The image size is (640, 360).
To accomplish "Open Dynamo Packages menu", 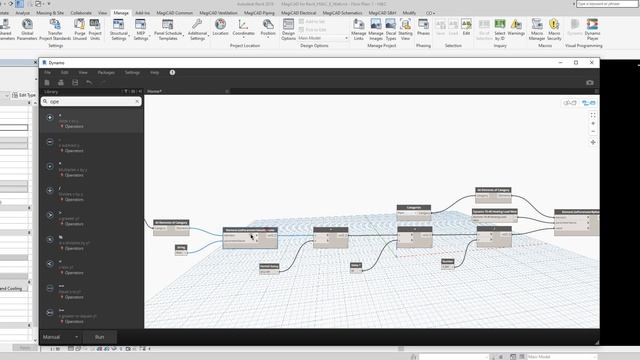I will [106, 72].
